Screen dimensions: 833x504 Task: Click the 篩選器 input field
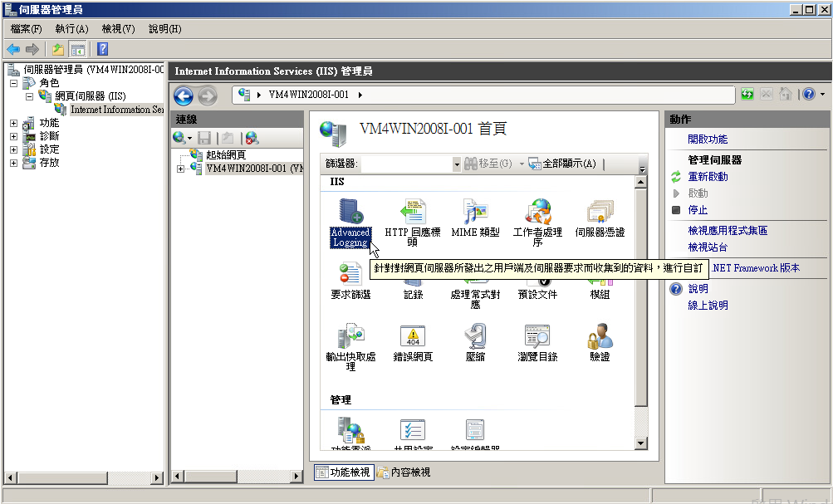(x=406, y=164)
